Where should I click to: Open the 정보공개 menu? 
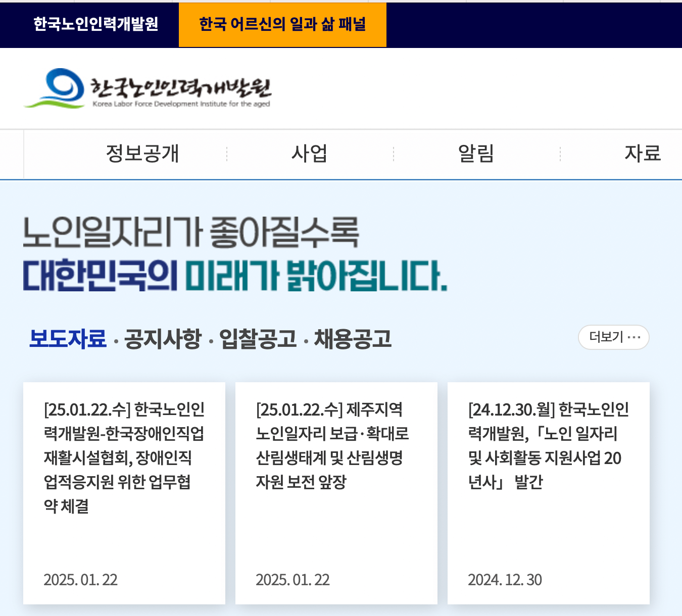click(x=143, y=154)
